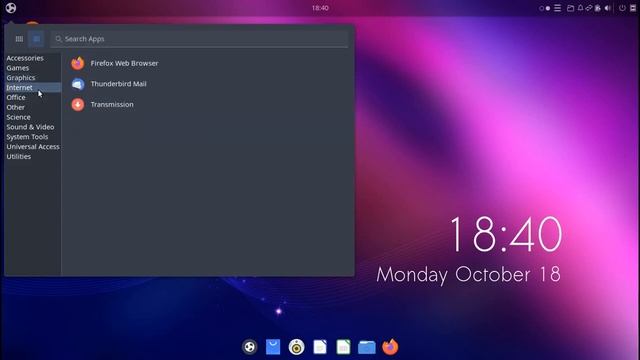Click the Budgie menu icon in dock
Image resolution: width=640 pixels, height=360 pixels.
tap(249, 347)
